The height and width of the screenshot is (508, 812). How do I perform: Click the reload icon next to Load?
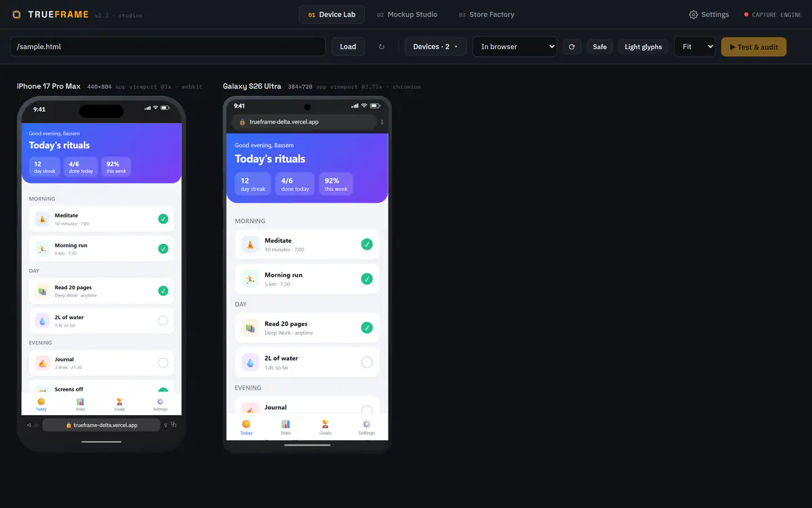pos(382,47)
